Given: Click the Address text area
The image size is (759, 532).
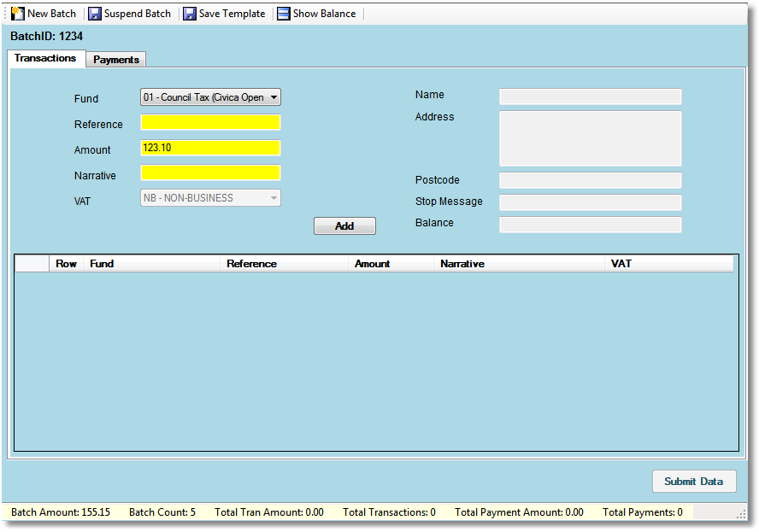Looking at the screenshot, I should coord(590,138).
